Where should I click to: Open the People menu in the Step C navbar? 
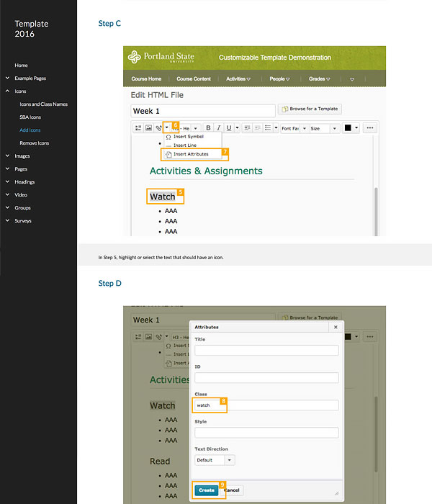point(279,78)
